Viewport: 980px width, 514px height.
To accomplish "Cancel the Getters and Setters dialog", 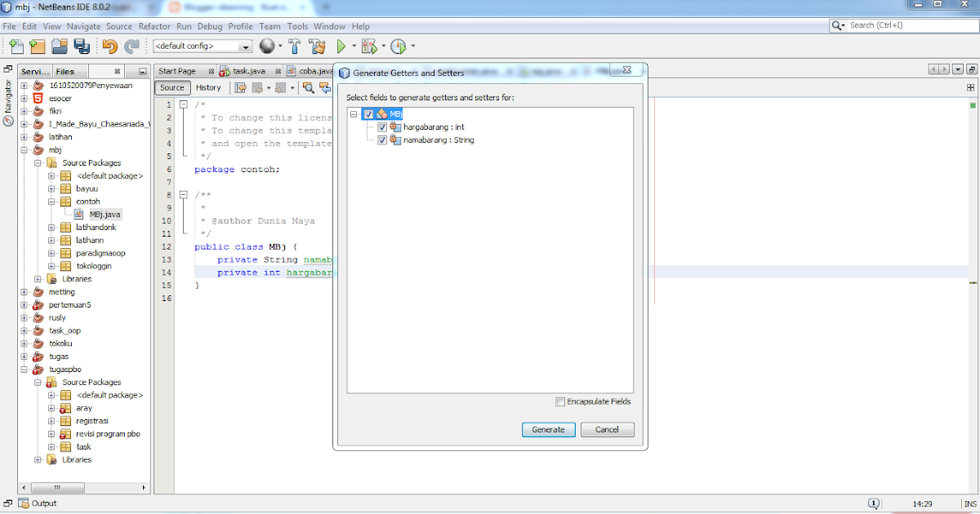I will click(x=608, y=429).
